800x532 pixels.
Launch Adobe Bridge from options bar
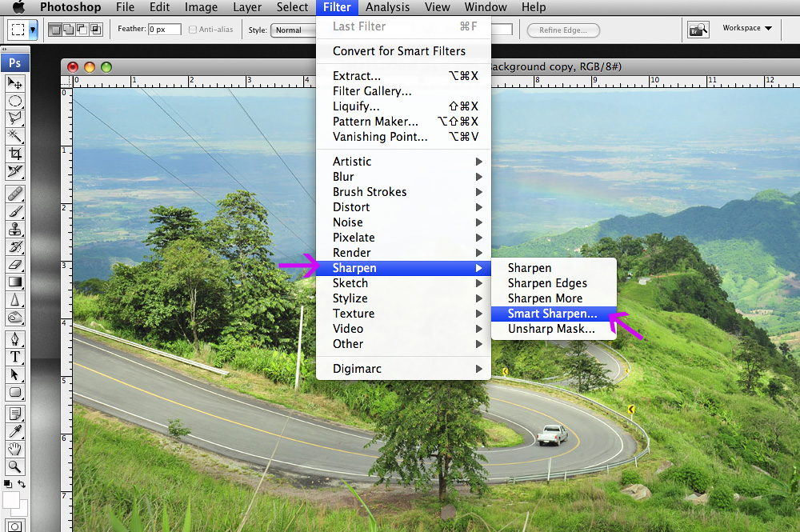[x=698, y=30]
